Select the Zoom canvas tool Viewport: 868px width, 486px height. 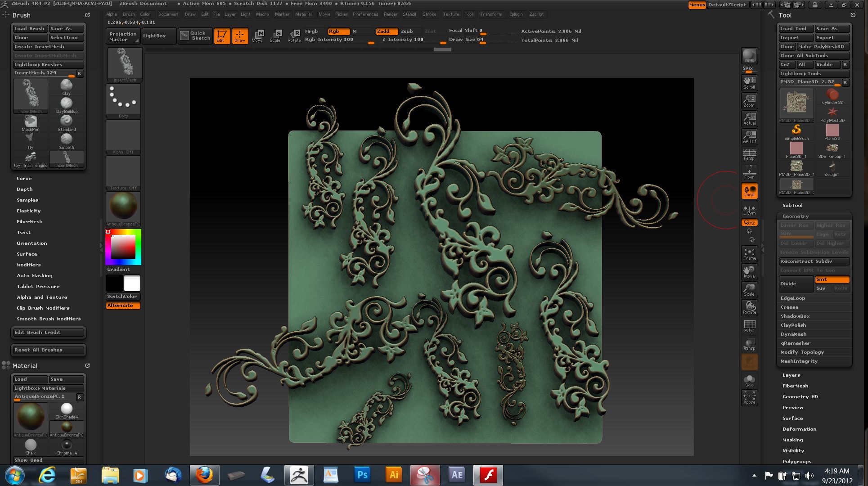click(x=749, y=100)
